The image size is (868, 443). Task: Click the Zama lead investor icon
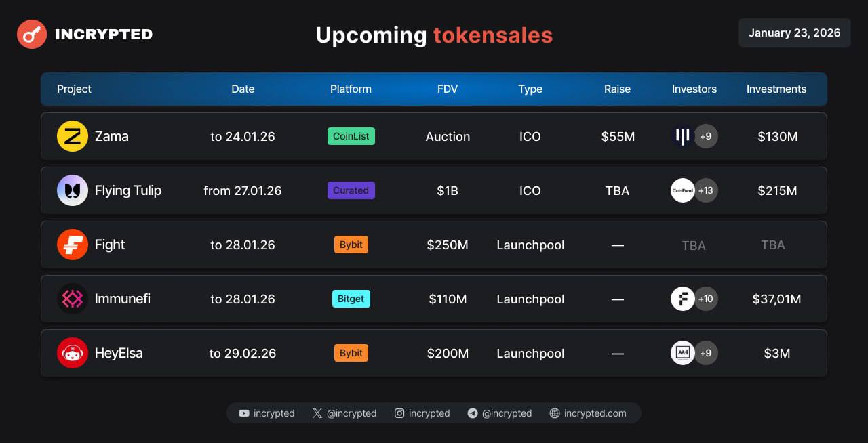(x=682, y=136)
